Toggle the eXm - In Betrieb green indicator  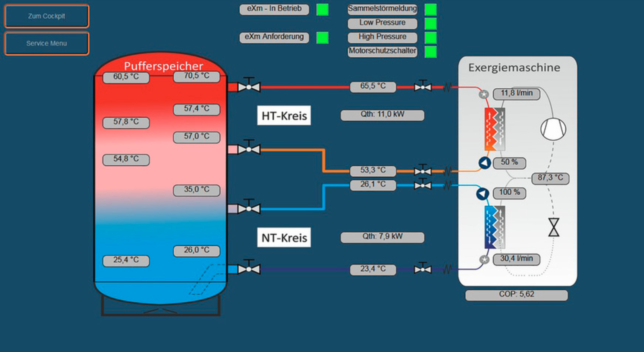point(322,9)
